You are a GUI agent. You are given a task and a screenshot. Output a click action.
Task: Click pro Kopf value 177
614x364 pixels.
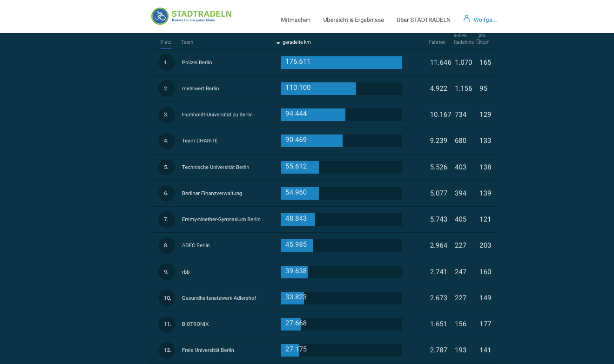point(486,324)
